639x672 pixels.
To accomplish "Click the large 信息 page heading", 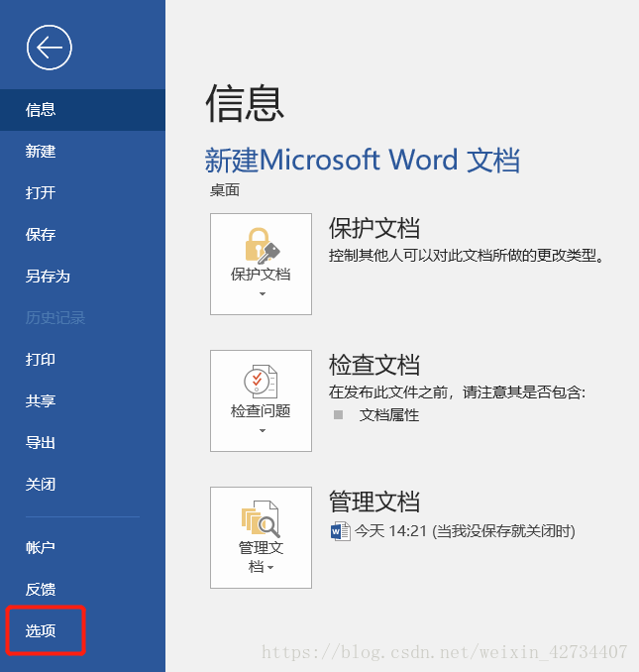I will 245,103.
